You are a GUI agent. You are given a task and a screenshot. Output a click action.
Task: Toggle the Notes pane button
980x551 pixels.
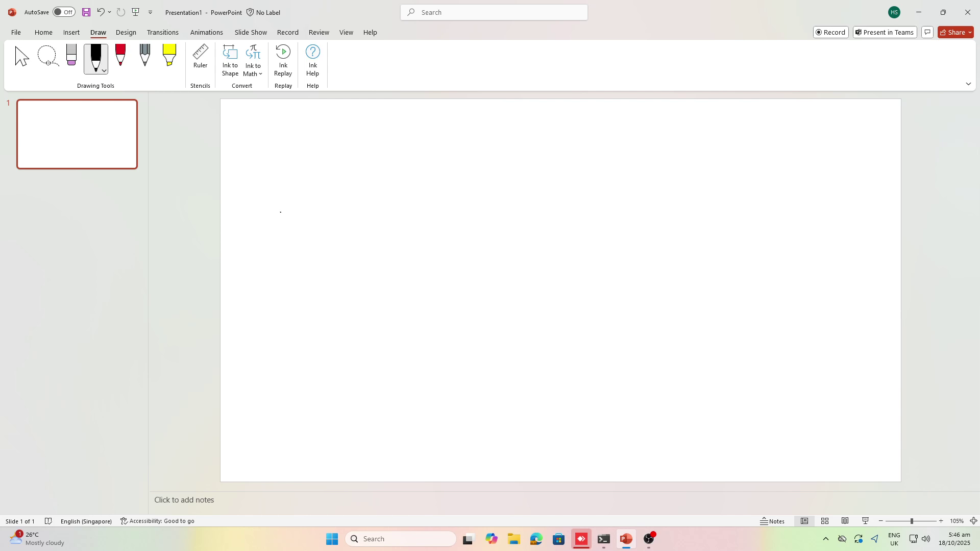pos(772,521)
